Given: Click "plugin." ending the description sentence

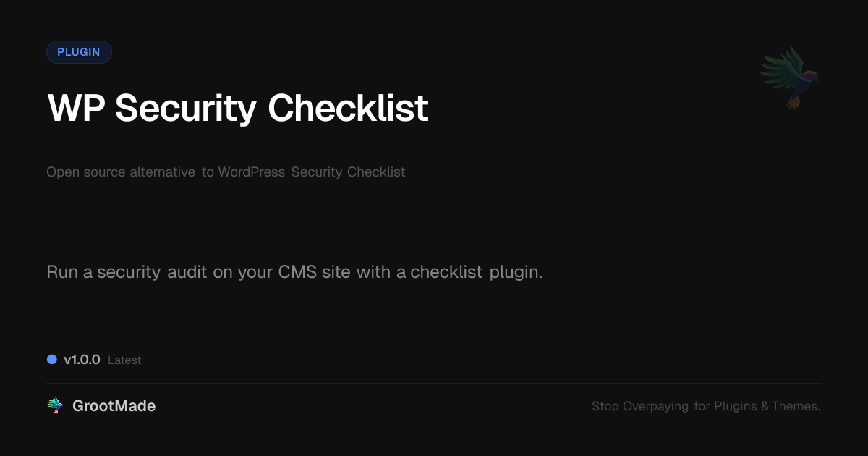Looking at the screenshot, I should click(x=516, y=273).
